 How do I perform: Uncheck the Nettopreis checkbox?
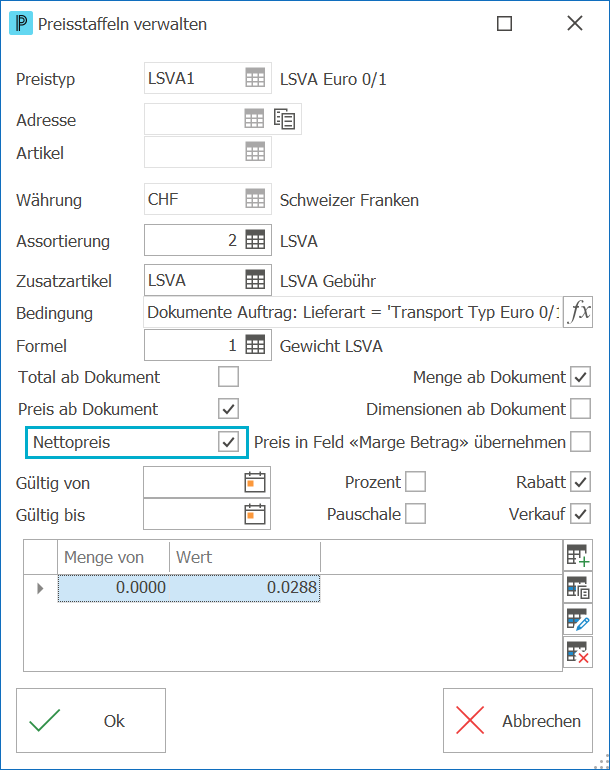pyautogui.click(x=228, y=442)
